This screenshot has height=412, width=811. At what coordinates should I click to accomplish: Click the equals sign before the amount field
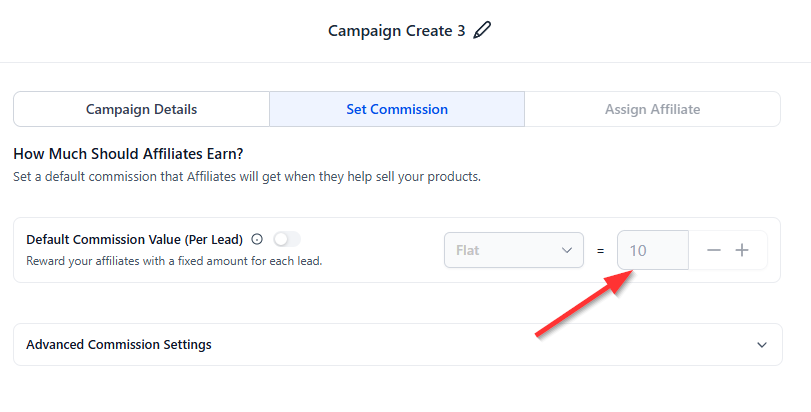[x=600, y=250]
